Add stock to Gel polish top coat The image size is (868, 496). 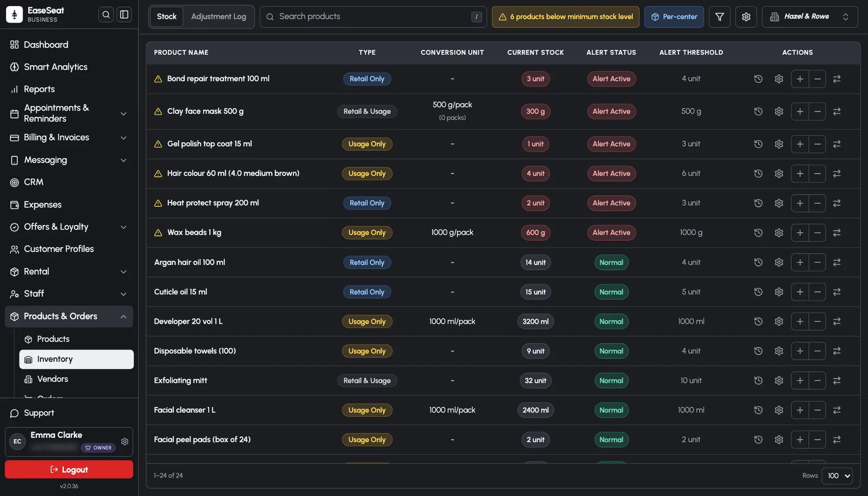click(x=800, y=144)
